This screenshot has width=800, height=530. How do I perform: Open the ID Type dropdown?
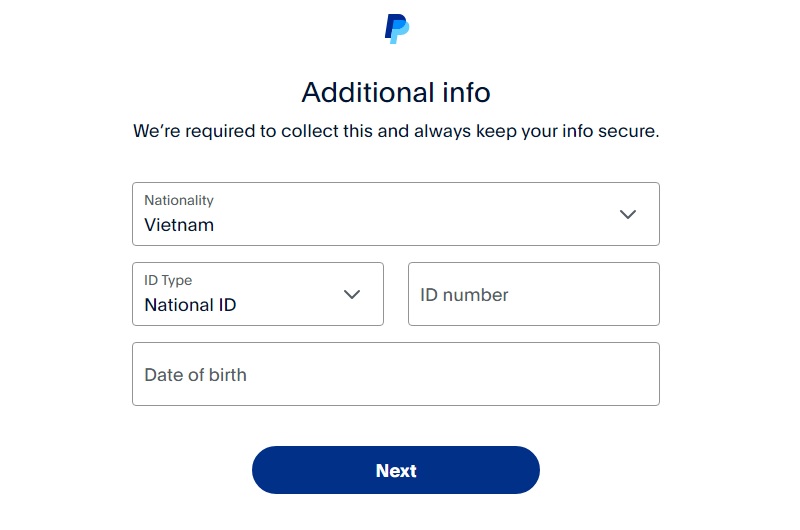pyautogui.click(x=257, y=294)
